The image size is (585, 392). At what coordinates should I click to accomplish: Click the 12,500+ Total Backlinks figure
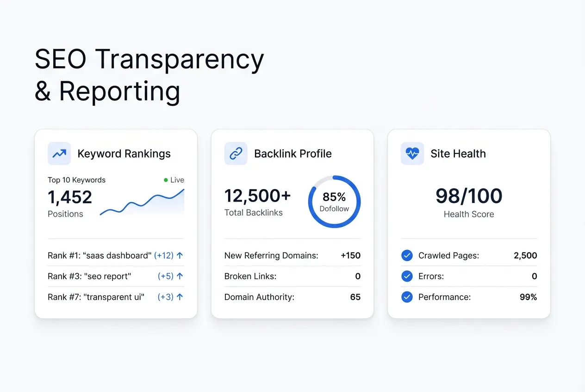[257, 196]
